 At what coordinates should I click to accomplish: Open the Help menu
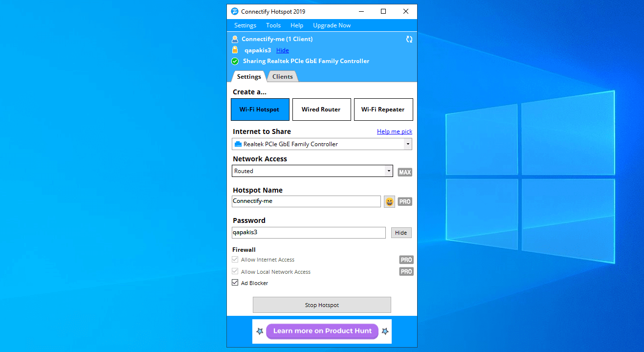click(x=297, y=25)
